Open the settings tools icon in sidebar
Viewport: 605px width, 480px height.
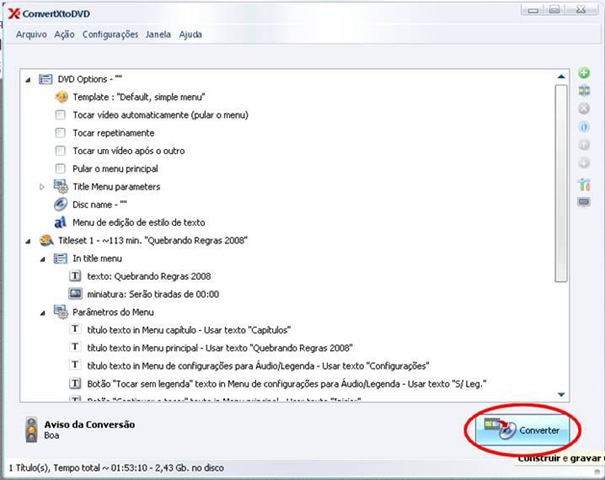584,184
